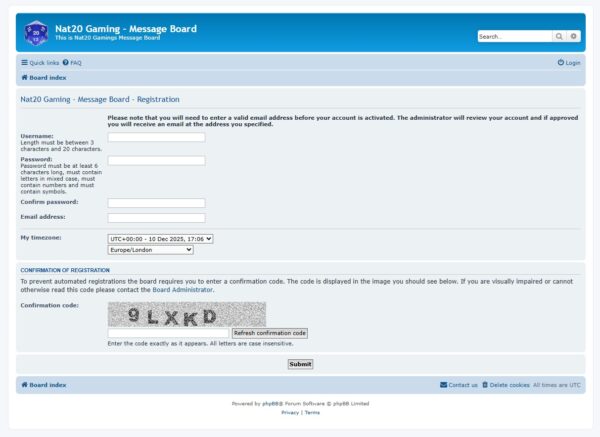Open advanced search gear icon

(x=574, y=36)
